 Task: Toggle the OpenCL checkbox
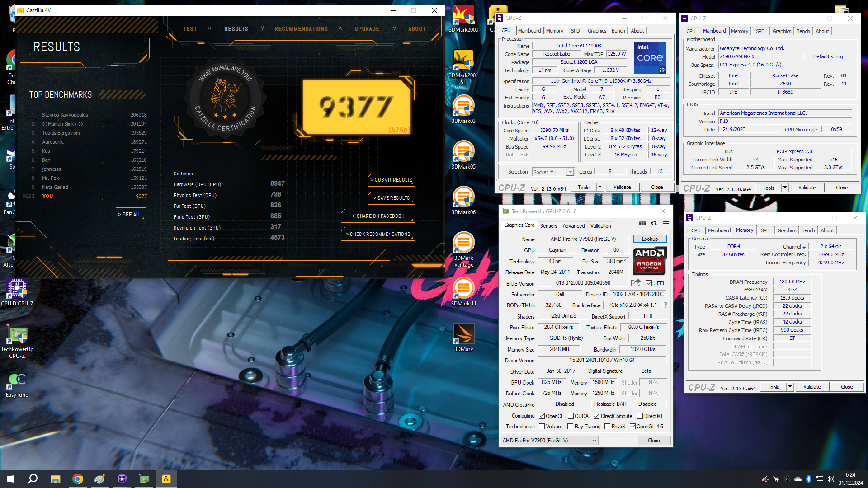click(542, 416)
